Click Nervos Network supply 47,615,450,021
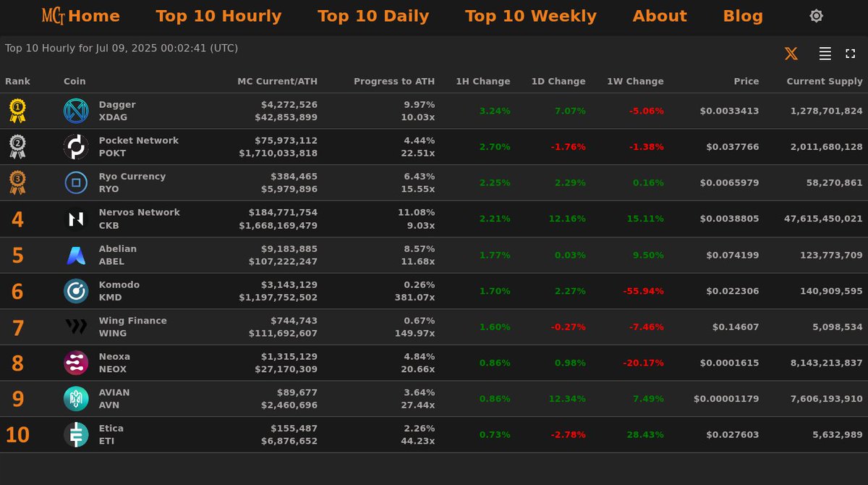Screen dimensions: 868x485 [823, 219]
